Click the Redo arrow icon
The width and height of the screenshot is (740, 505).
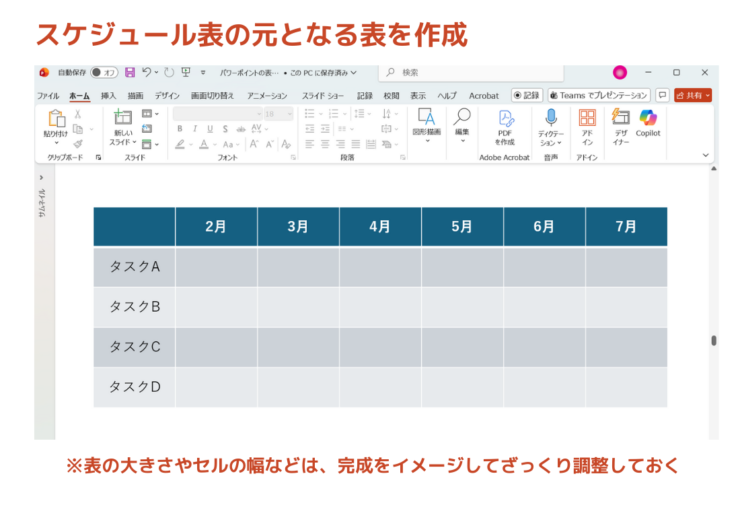pyautogui.click(x=169, y=72)
